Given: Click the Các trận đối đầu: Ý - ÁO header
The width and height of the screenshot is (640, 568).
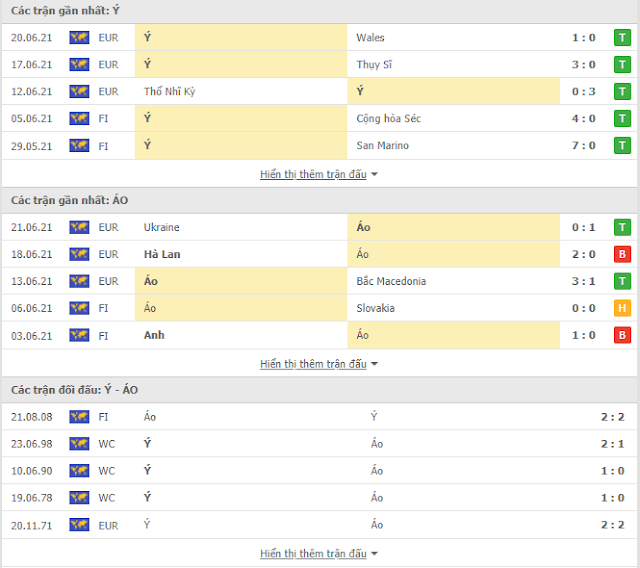Looking at the screenshot, I should click(74, 390).
